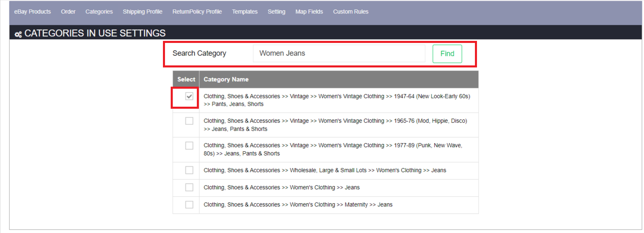The image size is (644, 233).
Task: Check the Wholesale, Large & Small Lots Jeans category
Action: [x=189, y=170]
